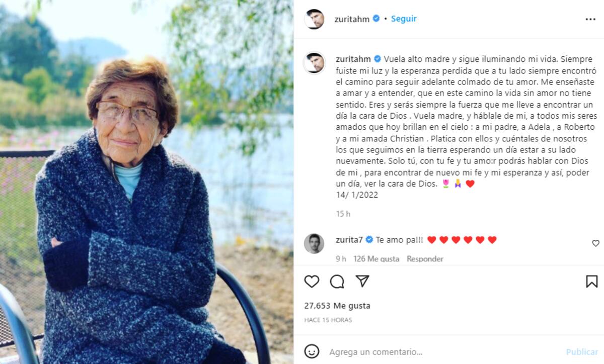This screenshot has height=364, width=604.
Task: Click the Hace 15 horas timestamp
Action: 328,320
